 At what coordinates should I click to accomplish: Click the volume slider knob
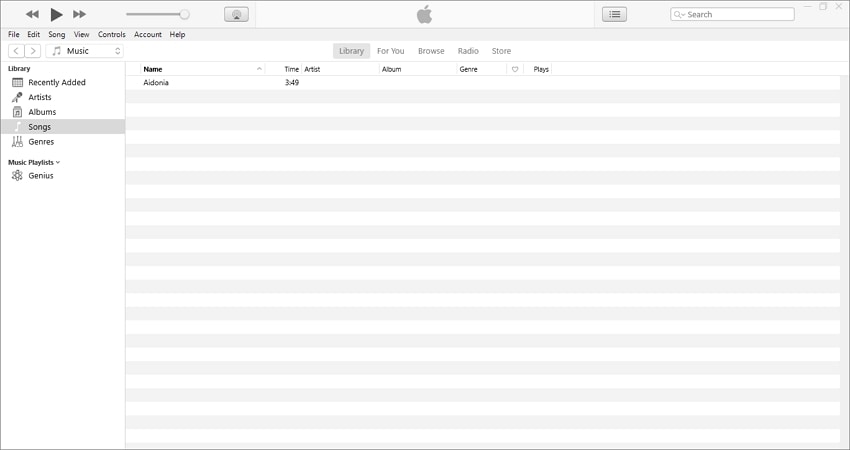(x=184, y=15)
